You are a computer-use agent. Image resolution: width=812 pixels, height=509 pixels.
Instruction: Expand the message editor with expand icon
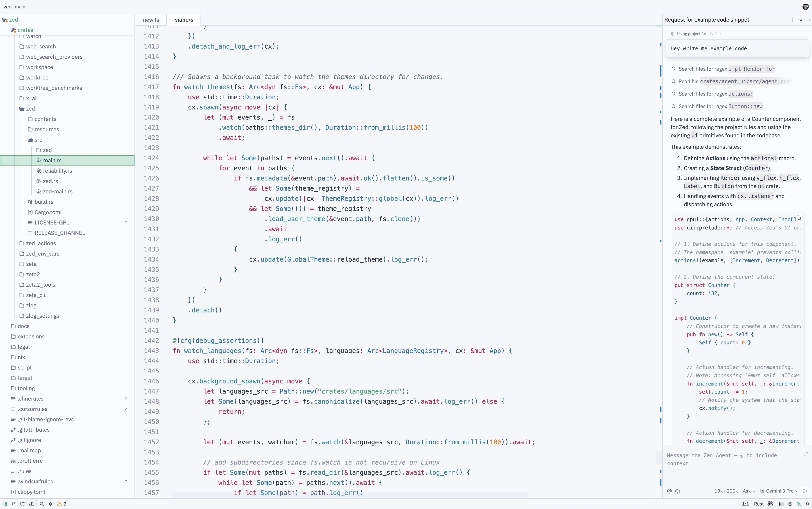click(805, 454)
